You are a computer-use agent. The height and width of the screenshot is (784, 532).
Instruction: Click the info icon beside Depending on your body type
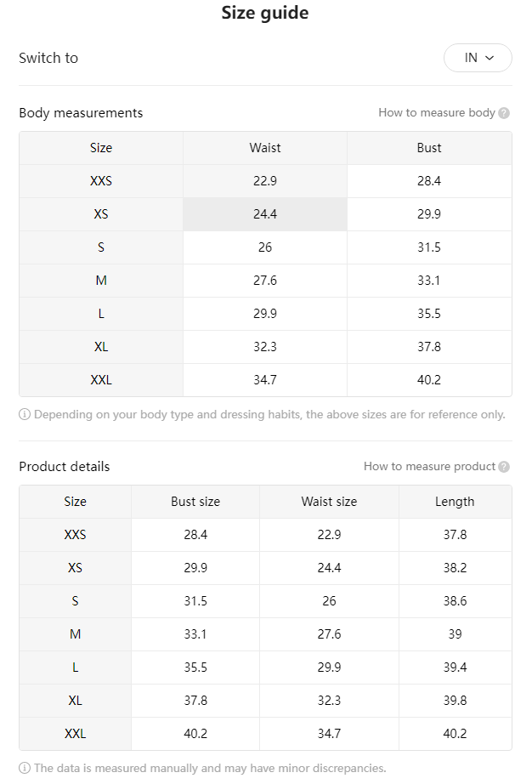[x=25, y=414]
